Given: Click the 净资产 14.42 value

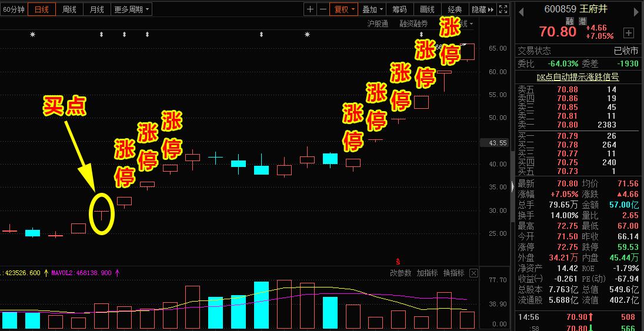Looking at the screenshot, I should (567, 269).
